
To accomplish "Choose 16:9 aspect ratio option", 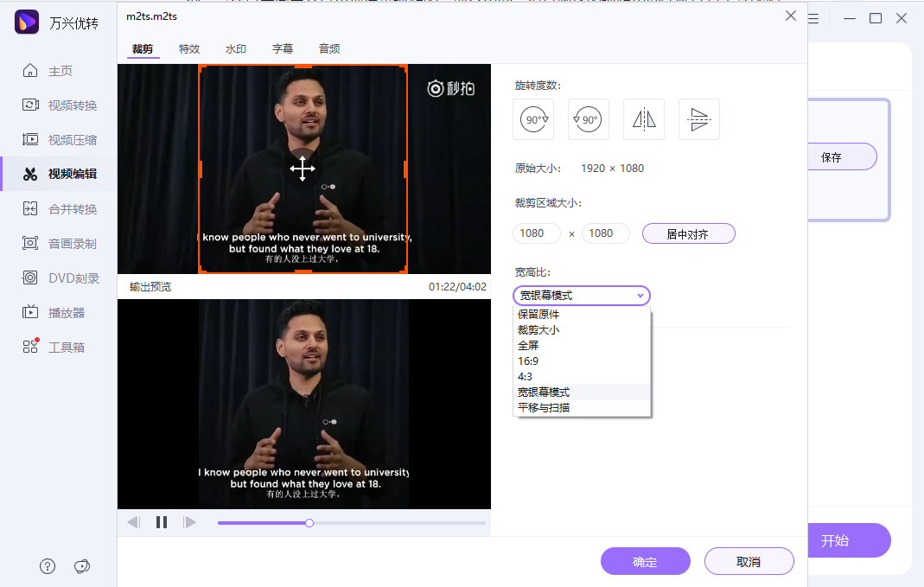I will tap(583, 360).
